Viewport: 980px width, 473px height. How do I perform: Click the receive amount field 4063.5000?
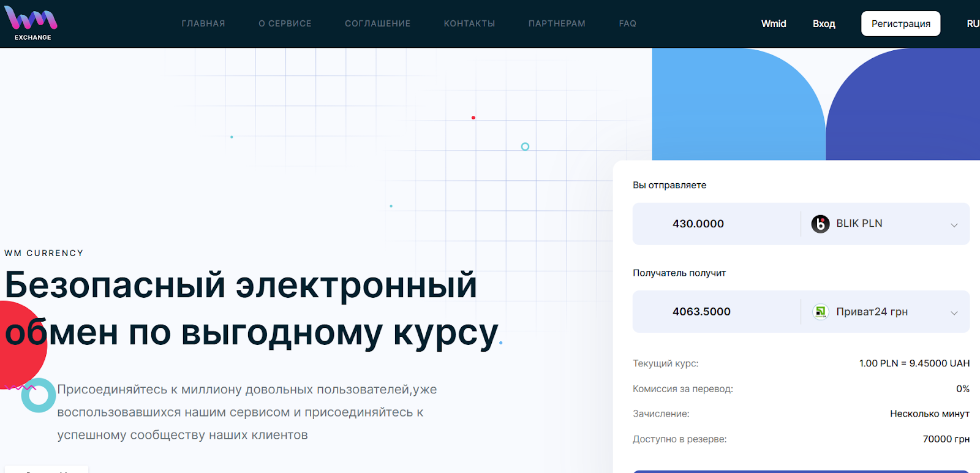[717, 312]
